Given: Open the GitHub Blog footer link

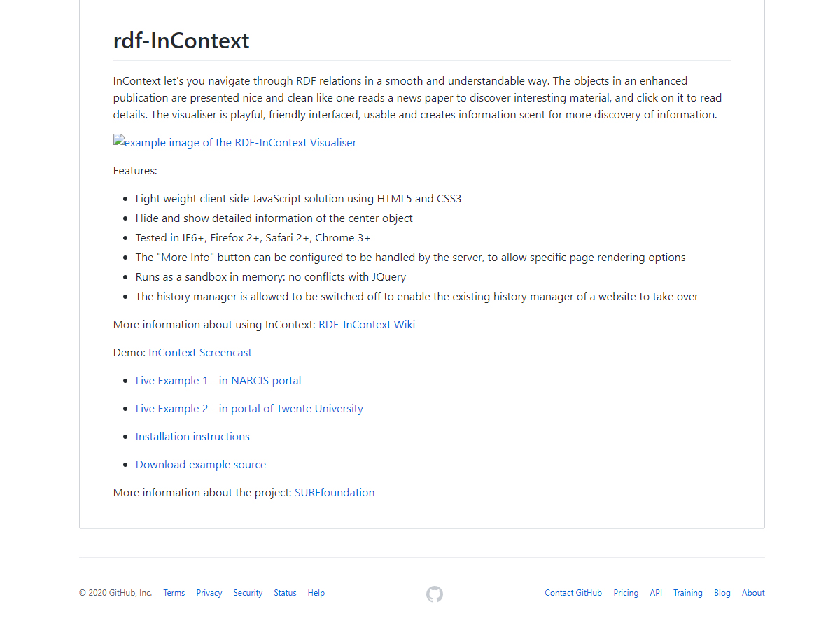Looking at the screenshot, I should point(722,593).
